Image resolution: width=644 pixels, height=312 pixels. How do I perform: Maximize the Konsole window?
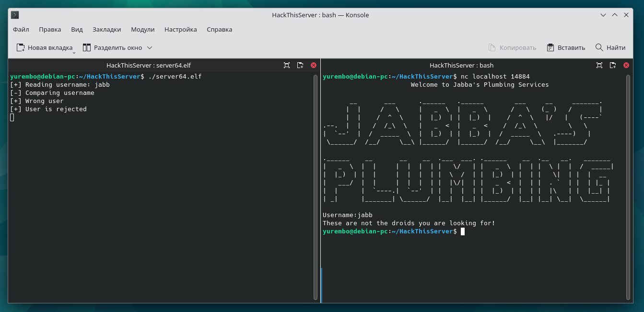(x=615, y=15)
